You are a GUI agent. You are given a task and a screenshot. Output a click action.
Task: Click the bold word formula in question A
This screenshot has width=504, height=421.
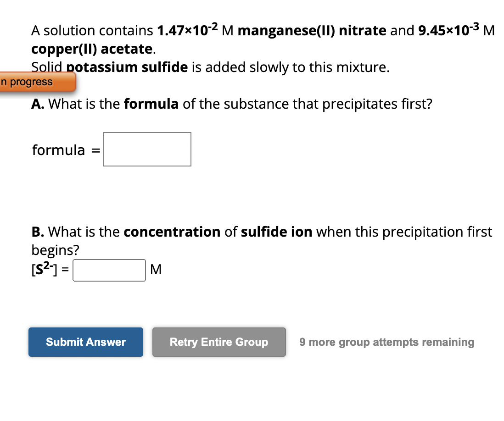coord(151,104)
